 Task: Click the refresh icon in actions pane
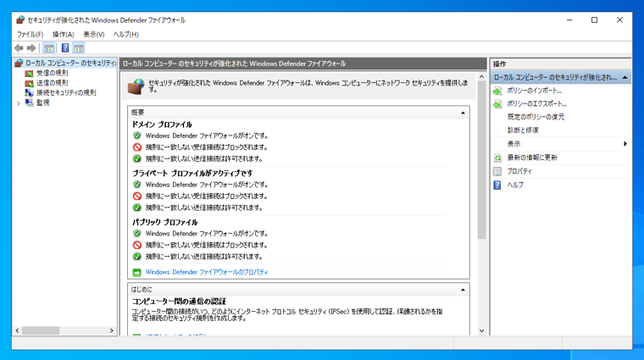[497, 158]
